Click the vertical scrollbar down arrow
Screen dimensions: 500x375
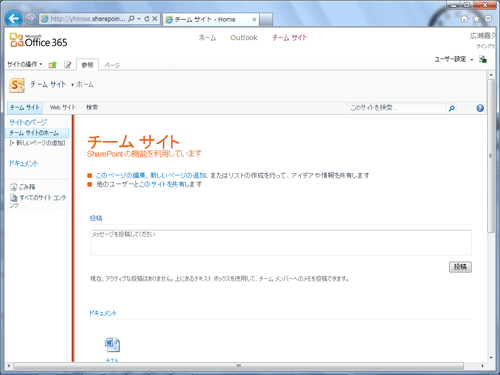click(x=491, y=357)
